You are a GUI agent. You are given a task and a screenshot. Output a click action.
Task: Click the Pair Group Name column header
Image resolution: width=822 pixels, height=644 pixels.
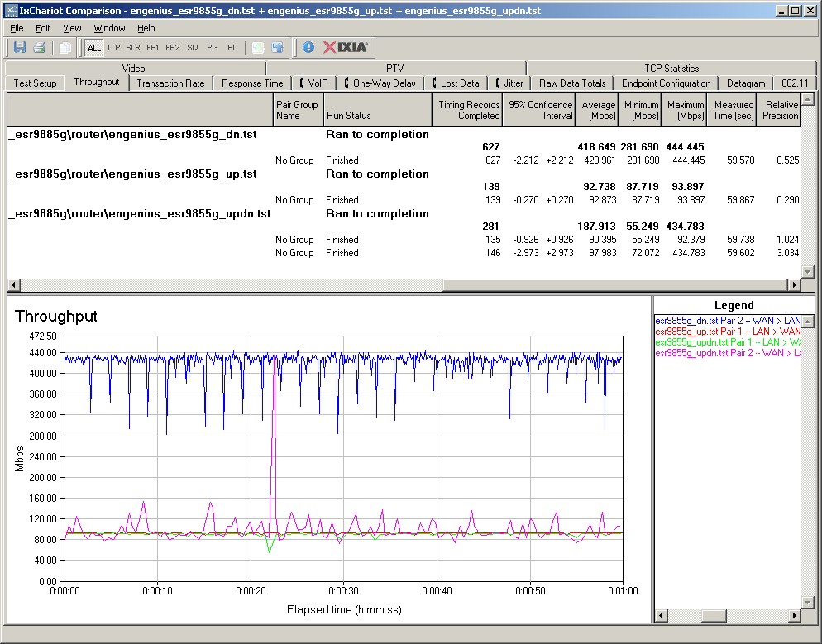tap(299, 110)
